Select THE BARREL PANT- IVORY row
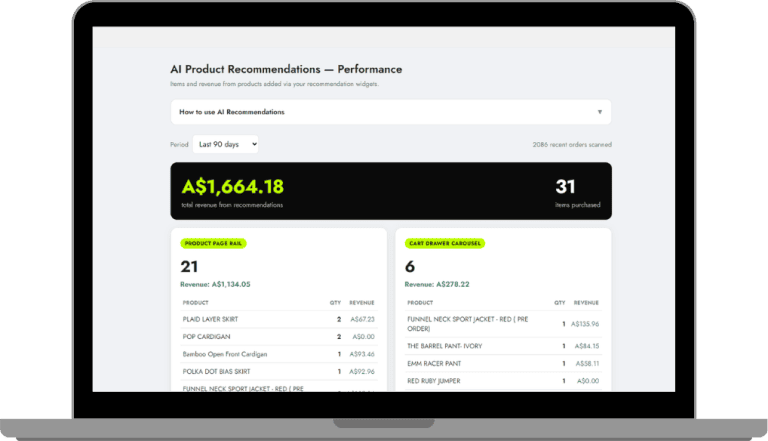The image size is (768, 441). pyautogui.click(x=504, y=346)
